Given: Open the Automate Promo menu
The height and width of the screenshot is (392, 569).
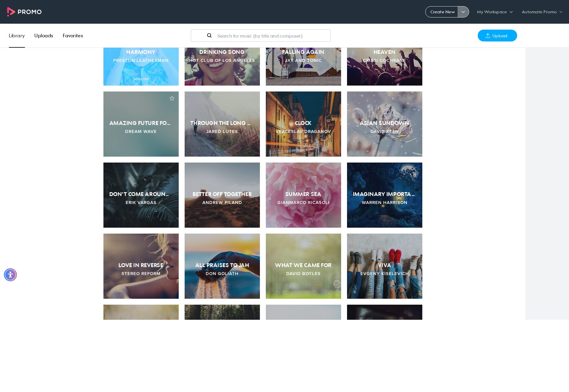Looking at the screenshot, I should pos(542,12).
